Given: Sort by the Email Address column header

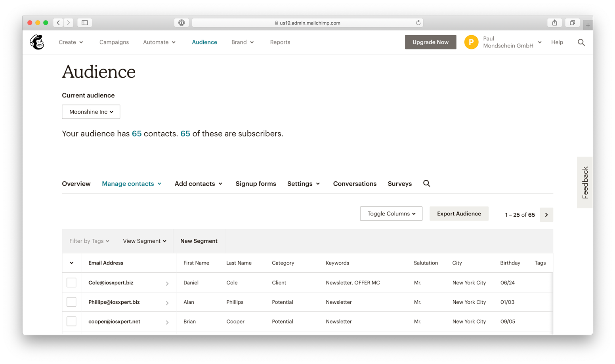Looking at the screenshot, I should tap(106, 263).
